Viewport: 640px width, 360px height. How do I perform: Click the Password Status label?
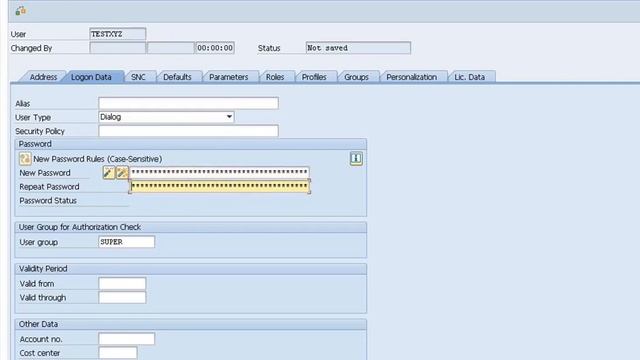48,200
